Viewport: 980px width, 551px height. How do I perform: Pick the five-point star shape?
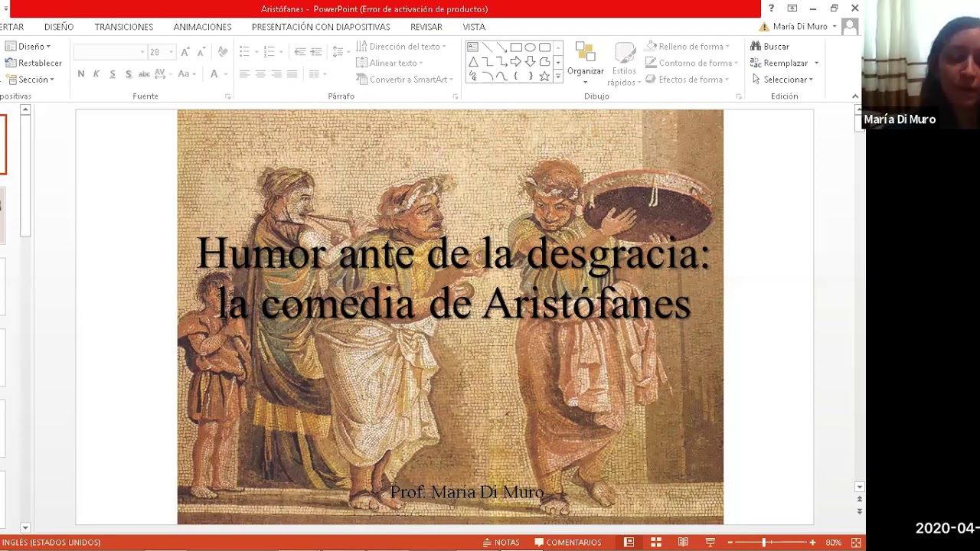[544, 76]
